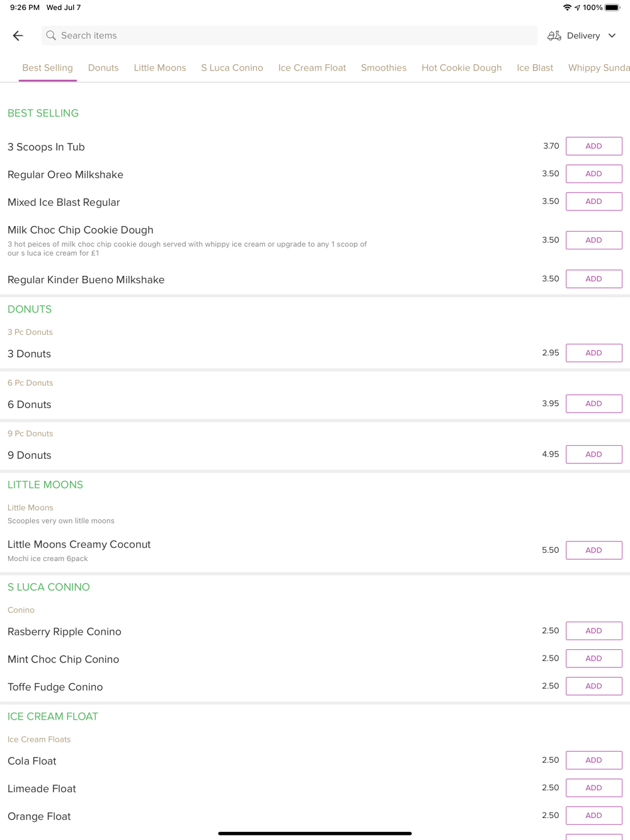Tap the delivery scooter icon
This screenshot has height=840, width=630.
(554, 36)
